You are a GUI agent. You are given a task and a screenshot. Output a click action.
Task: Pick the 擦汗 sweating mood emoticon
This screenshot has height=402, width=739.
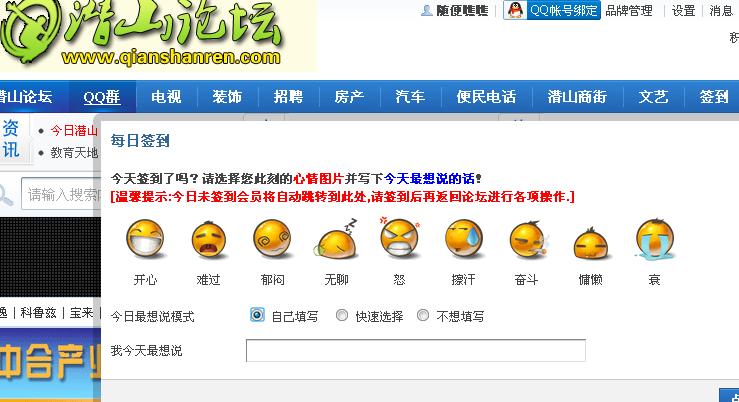tap(463, 239)
